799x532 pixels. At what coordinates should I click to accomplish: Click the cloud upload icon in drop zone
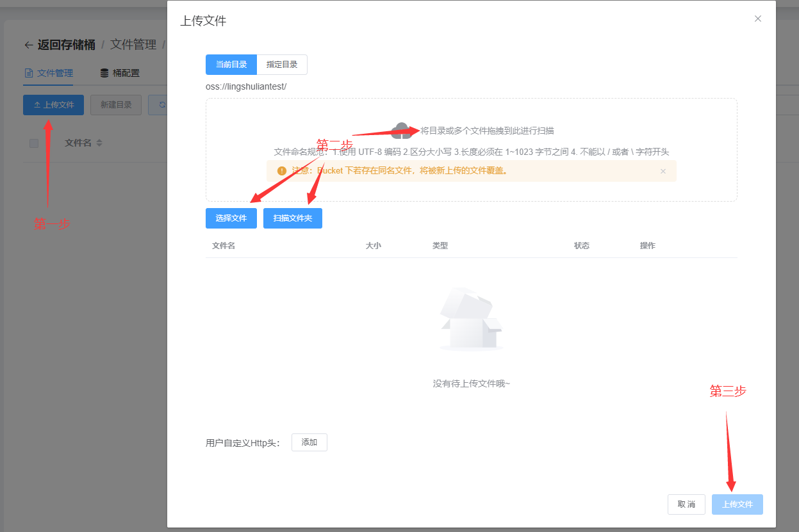pos(401,131)
